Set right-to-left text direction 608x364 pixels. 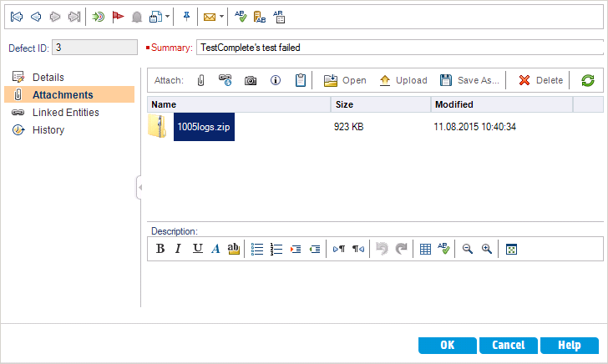358,249
